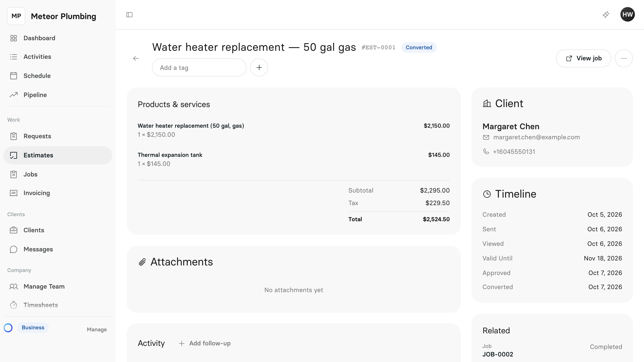This screenshot has height=362, width=644.
Task: Click the Invoicing icon in sidebar
Action: [14, 193]
